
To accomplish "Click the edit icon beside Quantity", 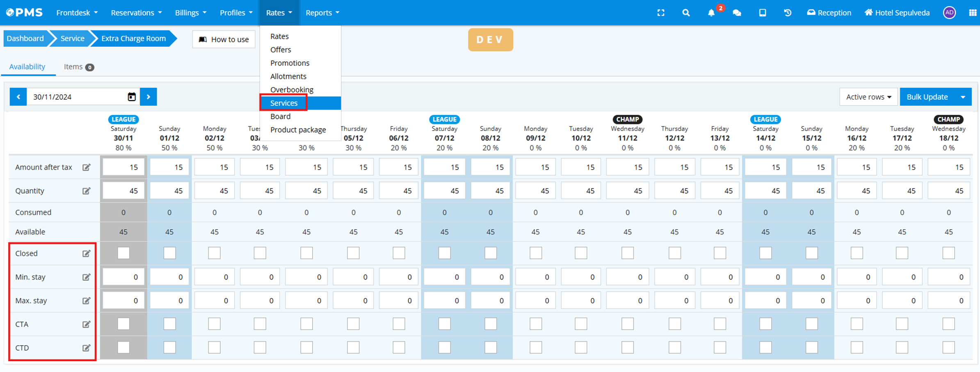I will pos(86,191).
